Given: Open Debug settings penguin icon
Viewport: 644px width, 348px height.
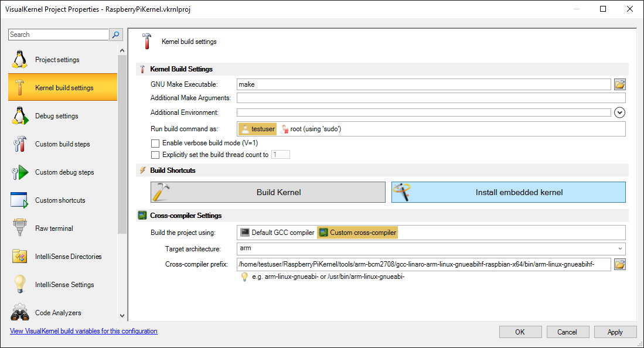Looking at the screenshot, I should tap(20, 116).
